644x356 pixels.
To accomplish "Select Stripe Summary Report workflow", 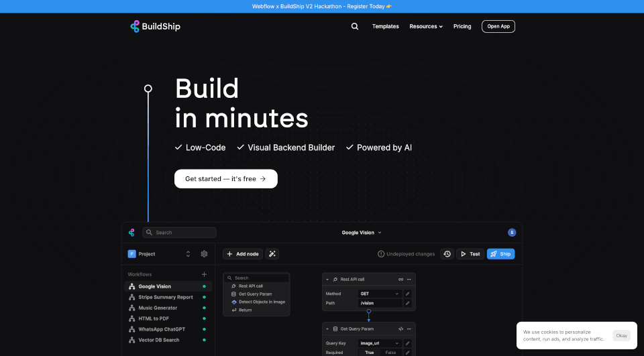I will (165, 297).
